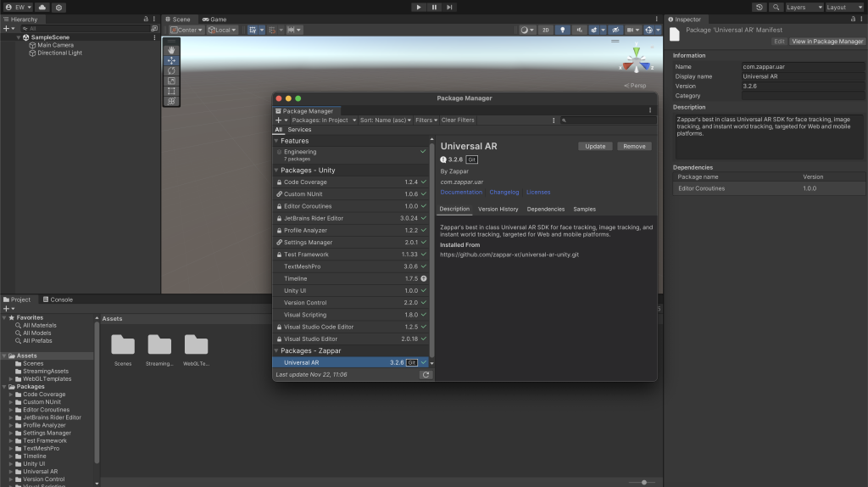The height and width of the screenshot is (487, 868).
Task: Collapse Packages - Zappar section
Action: (276, 350)
